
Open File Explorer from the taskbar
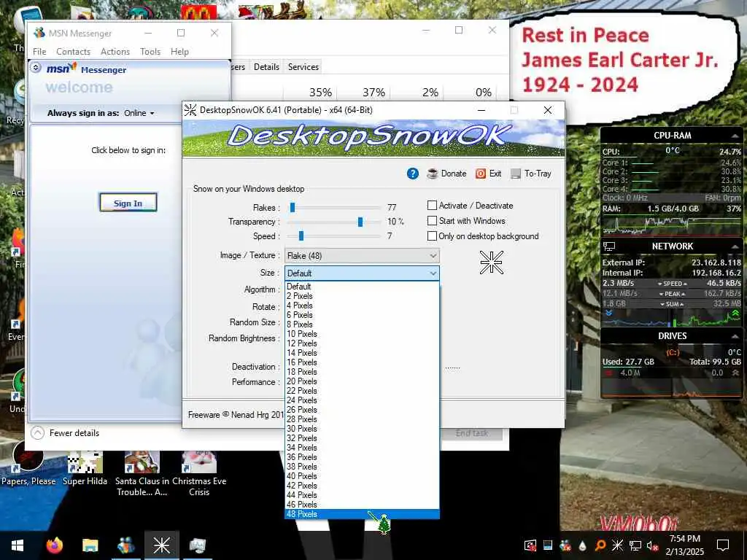click(x=90, y=545)
